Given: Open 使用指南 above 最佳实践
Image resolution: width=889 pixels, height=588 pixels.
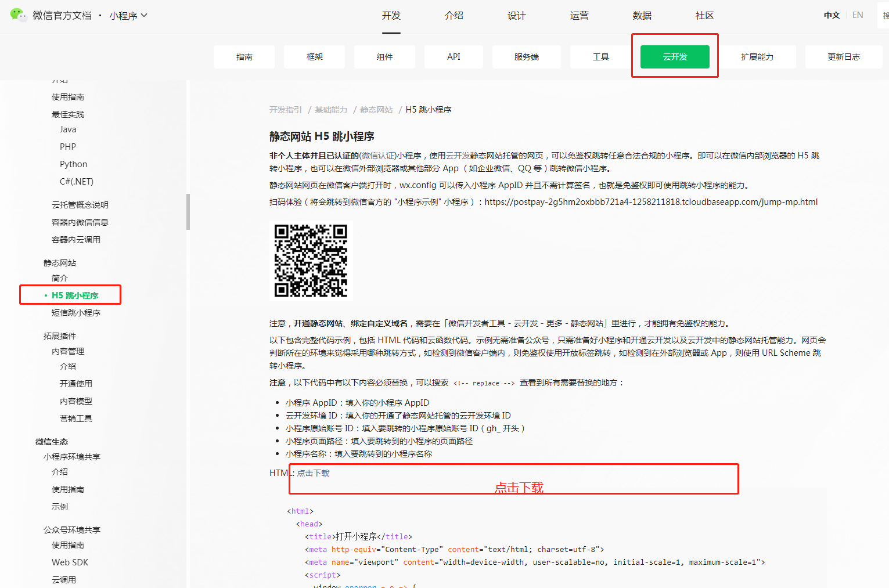Looking at the screenshot, I should click(x=68, y=97).
